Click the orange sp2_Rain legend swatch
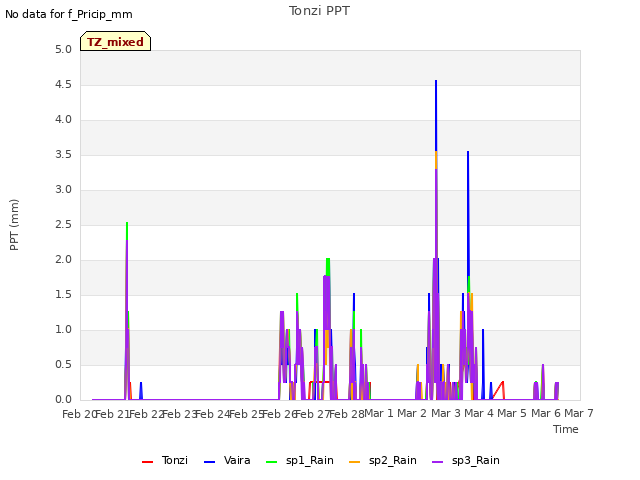640x480 pixels. (x=355, y=462)
